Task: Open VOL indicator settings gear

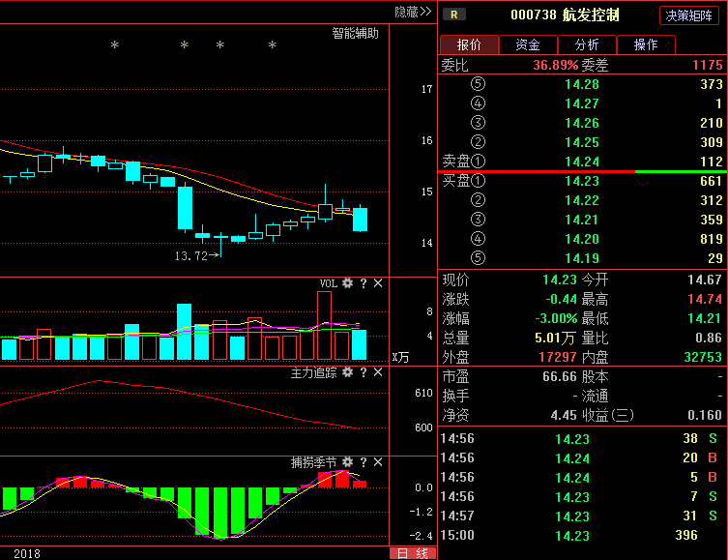Action: click(347, 283)
